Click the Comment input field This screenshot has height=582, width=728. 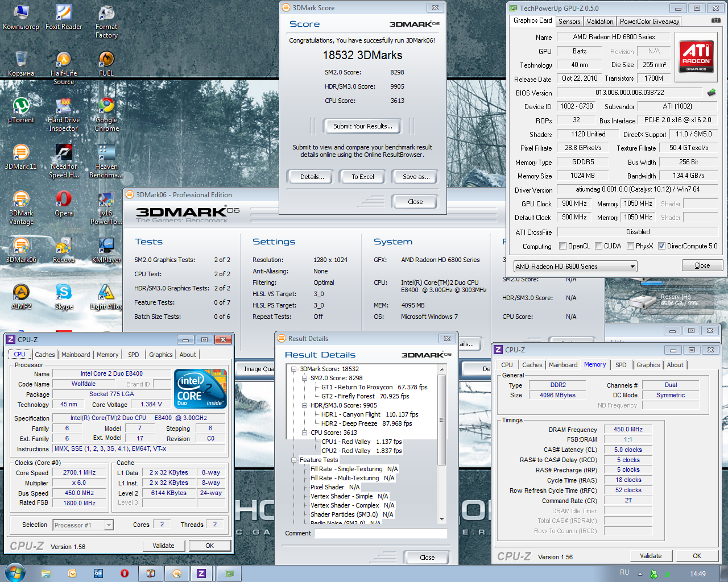coord(380,533)
